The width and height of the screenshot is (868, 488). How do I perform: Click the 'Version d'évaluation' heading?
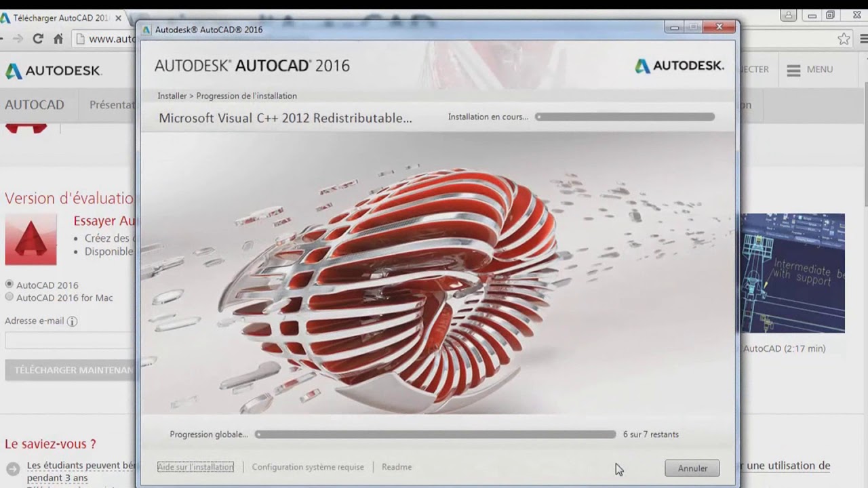click(x=69, y=199)
